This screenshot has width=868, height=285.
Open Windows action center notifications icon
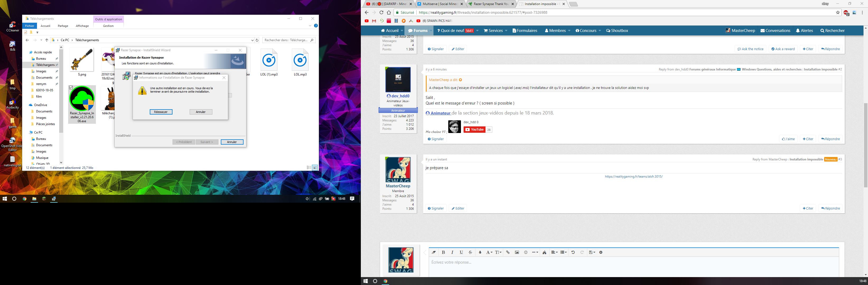[x=352, y=199]
